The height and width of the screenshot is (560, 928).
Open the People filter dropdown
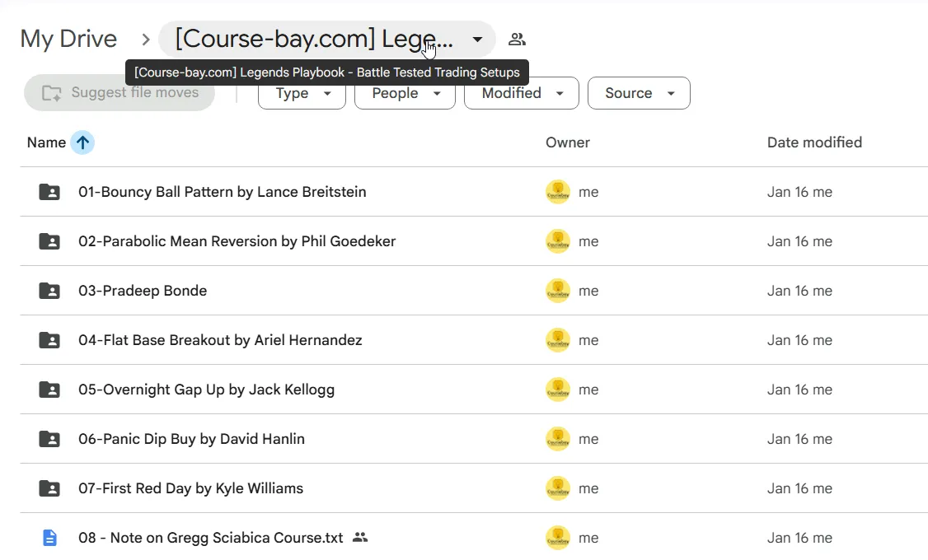coord(405,93)
